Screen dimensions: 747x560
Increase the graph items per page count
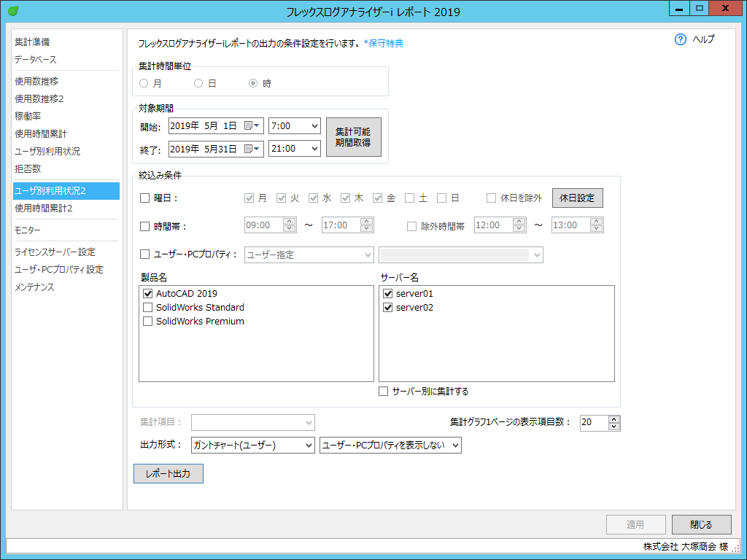614,419
